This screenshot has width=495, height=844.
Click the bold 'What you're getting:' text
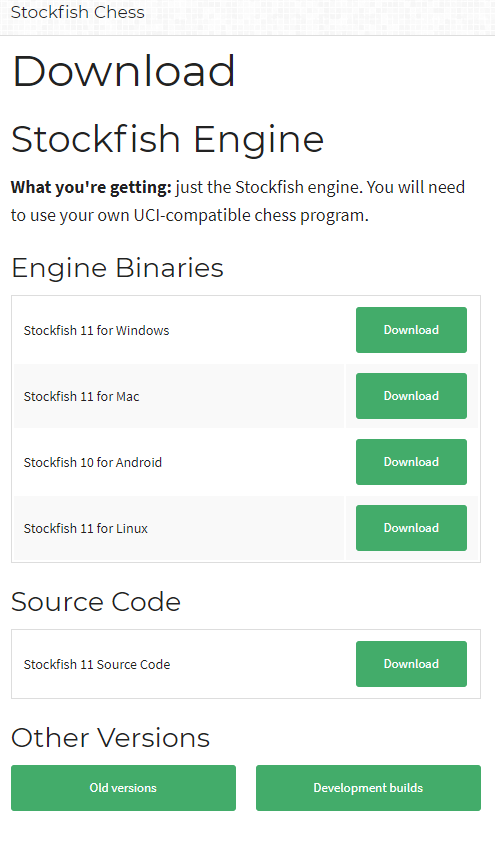91,187
